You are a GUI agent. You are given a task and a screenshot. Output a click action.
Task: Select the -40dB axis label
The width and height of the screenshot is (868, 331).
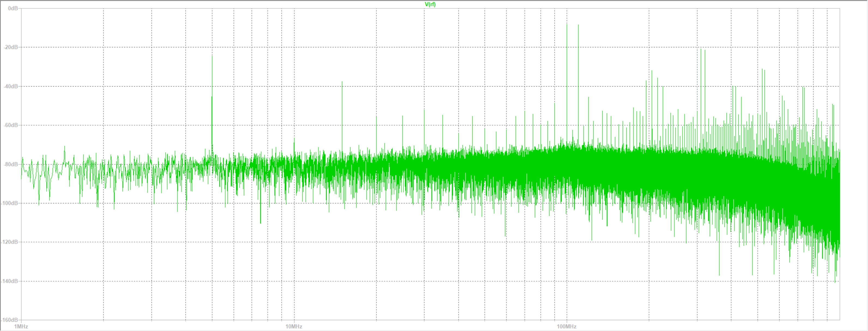pos(11,86)
